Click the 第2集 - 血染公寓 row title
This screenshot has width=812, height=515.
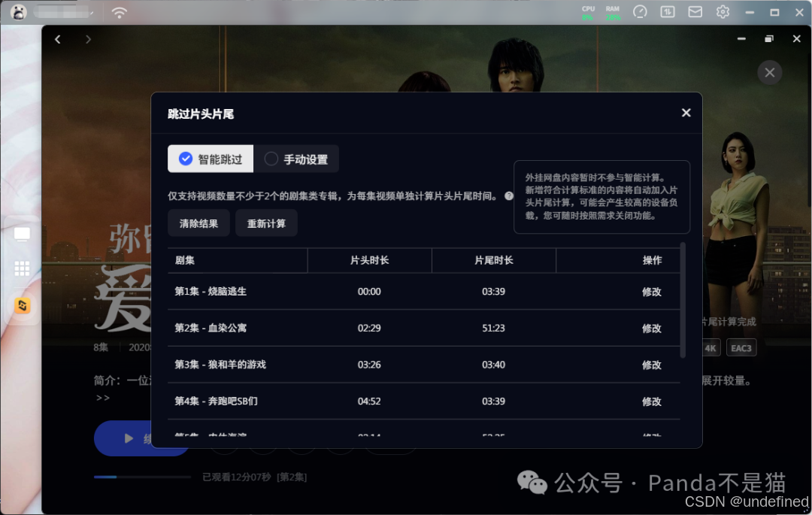click(x=211, y=328)
